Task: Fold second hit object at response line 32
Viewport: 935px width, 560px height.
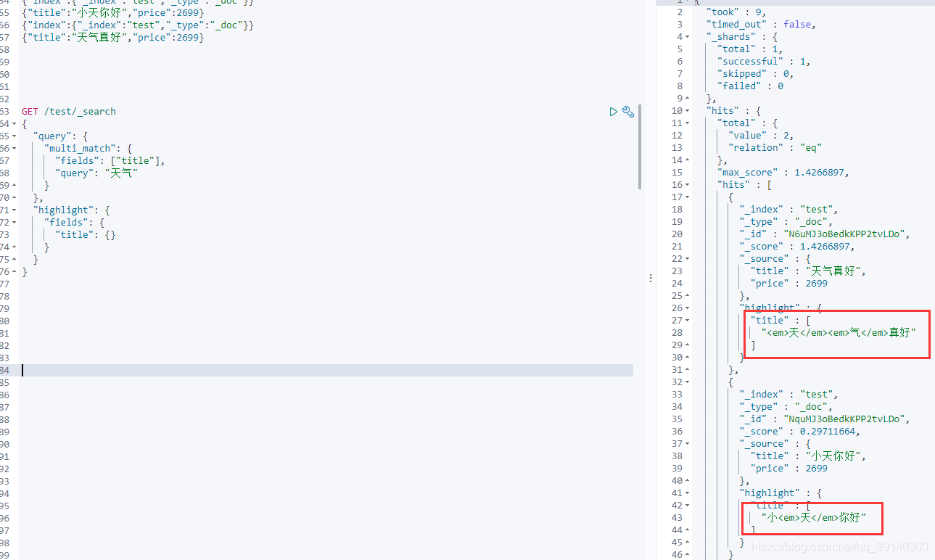Action: pyautogui.click(x=686, y=382)
